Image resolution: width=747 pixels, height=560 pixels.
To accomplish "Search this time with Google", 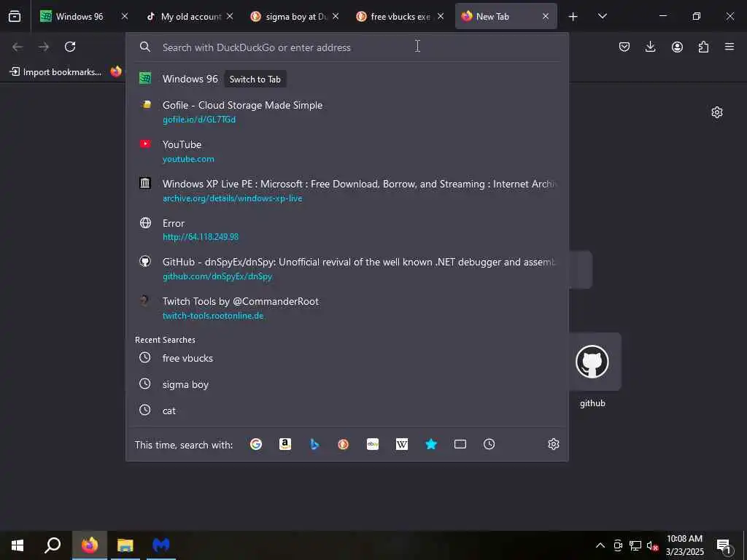I will click(256, 444).
